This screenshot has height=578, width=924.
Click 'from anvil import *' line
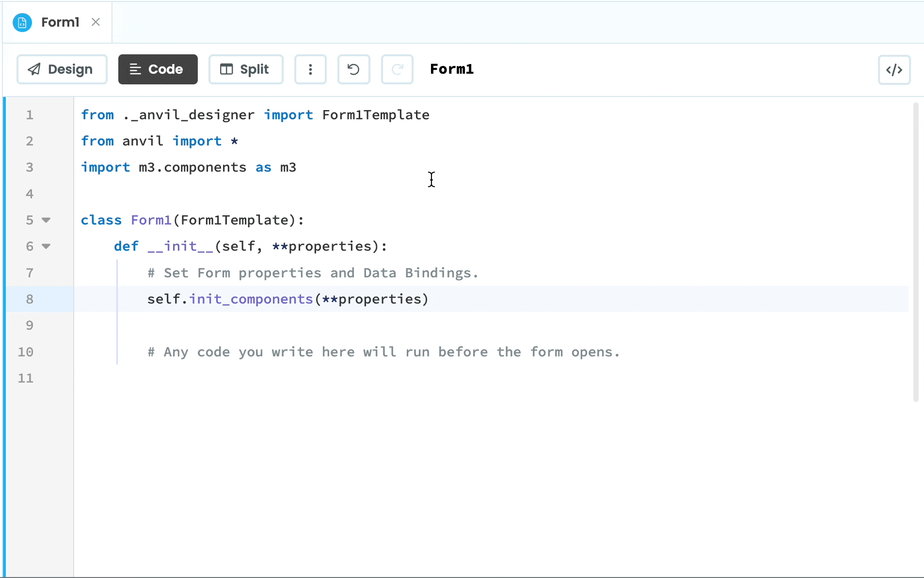point(160,141)
